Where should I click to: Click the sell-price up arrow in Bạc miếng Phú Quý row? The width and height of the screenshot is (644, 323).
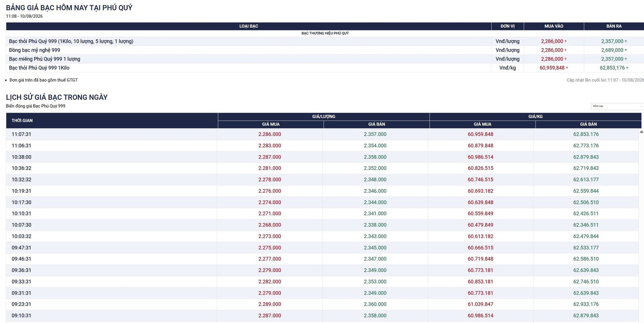click(626, 59)
